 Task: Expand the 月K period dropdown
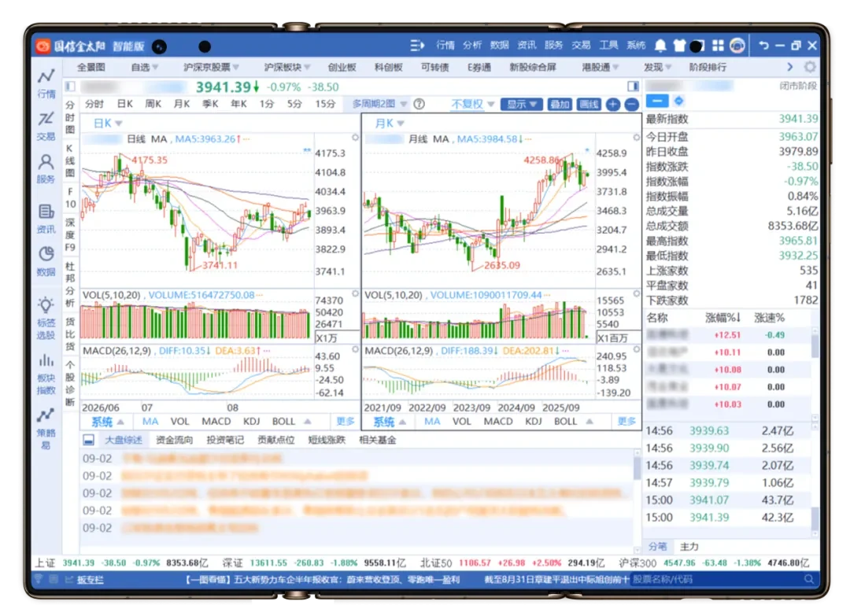(390, 124)
